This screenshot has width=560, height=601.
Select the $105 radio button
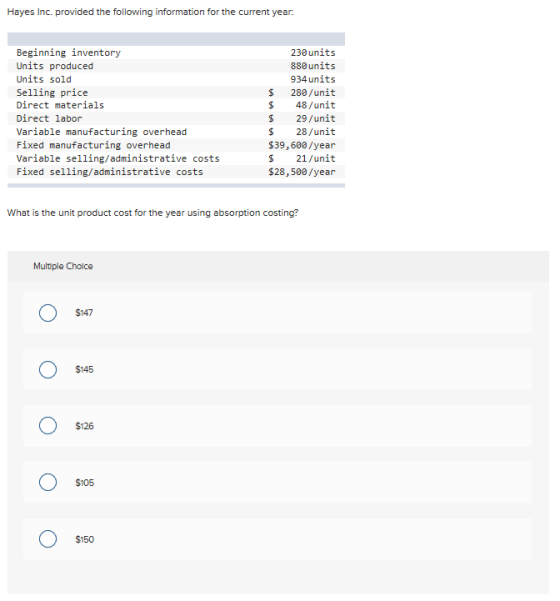pos(48,483)
